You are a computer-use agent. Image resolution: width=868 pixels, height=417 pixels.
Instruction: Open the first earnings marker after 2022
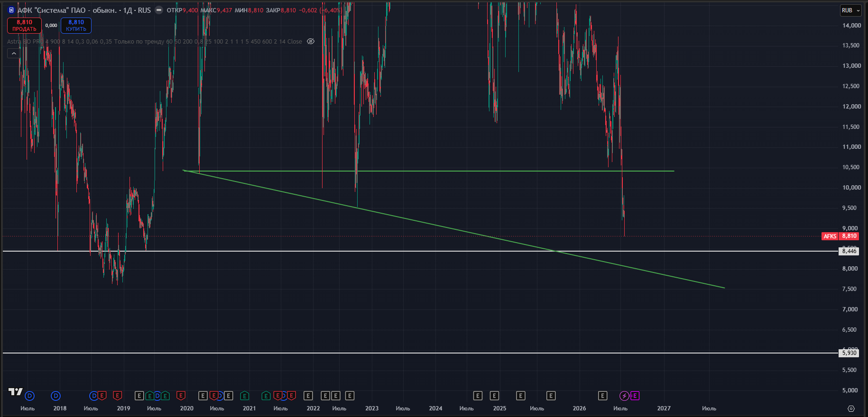coord(325,396)
